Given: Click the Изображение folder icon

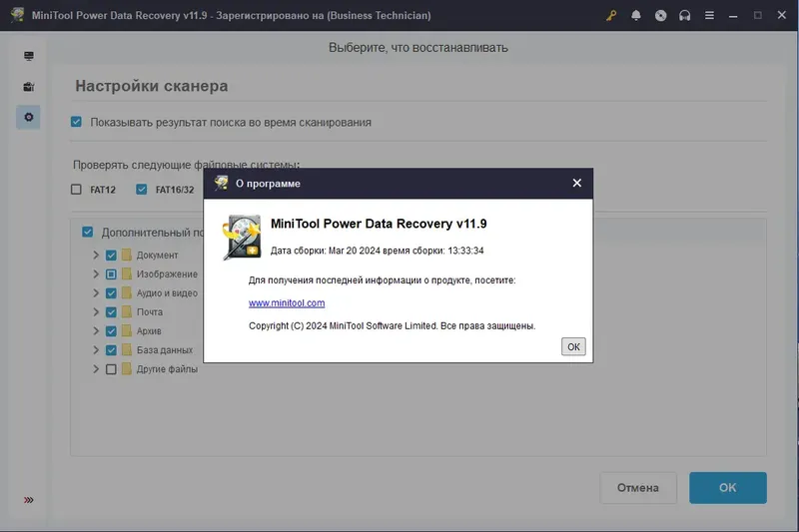Looking at the screenshot, I should pos(127,273).
